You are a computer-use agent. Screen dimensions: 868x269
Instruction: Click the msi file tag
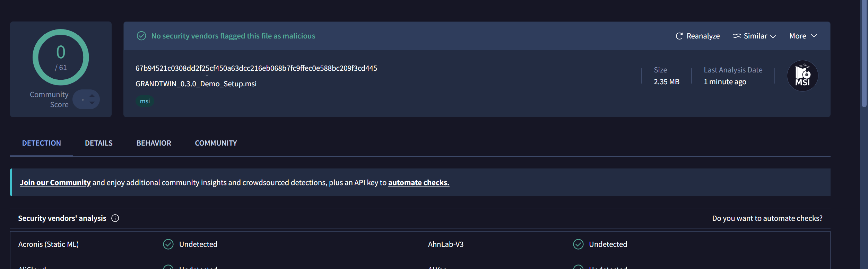145,101
